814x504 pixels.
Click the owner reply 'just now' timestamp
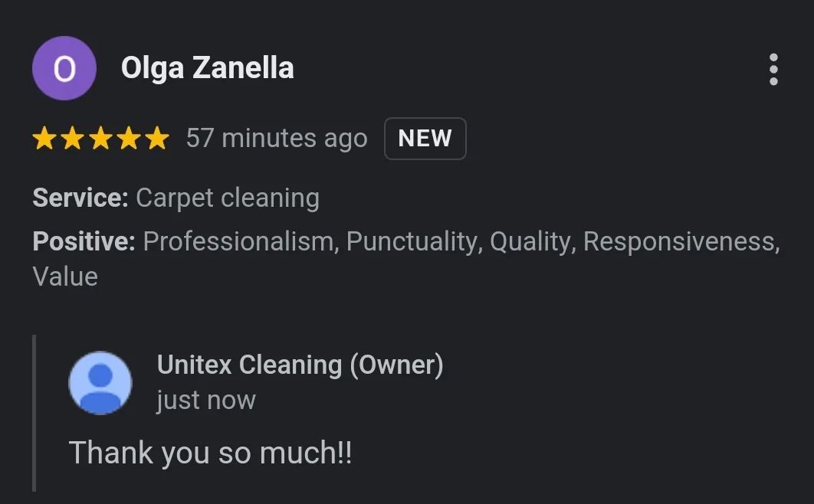(x=206, y=401)
